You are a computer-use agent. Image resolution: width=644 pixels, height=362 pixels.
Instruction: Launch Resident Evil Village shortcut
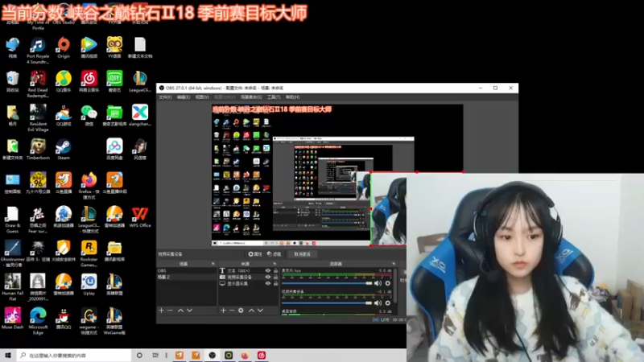tap(38, 117)
